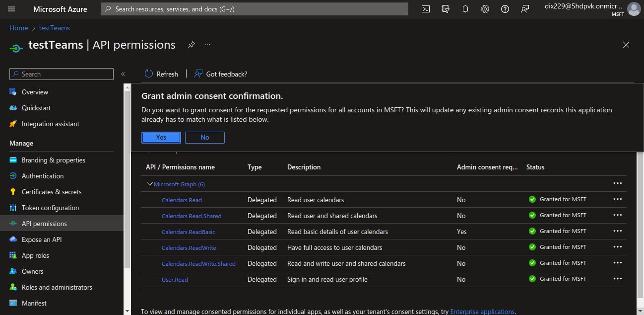Open more options for User.Read row
The height and width of the screenshot is (315, 644).
pos(617,279)
